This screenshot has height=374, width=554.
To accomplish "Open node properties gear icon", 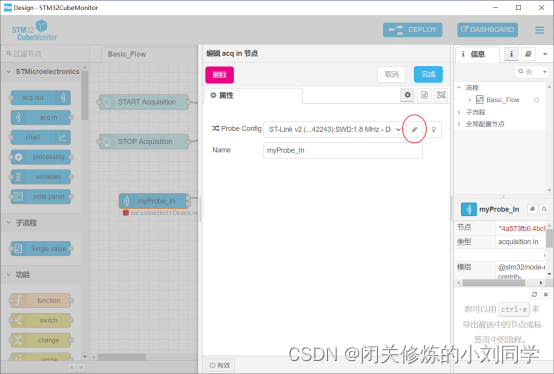I will 407,95.
